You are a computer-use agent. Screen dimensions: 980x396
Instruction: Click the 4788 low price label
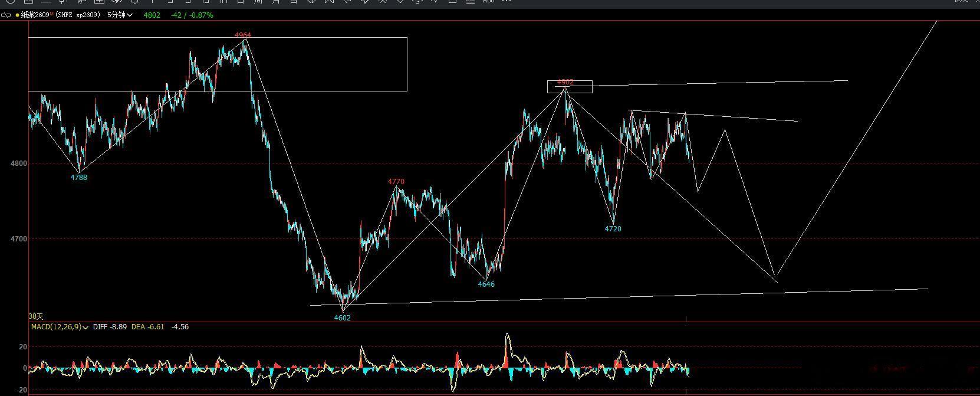pos(78,178)
